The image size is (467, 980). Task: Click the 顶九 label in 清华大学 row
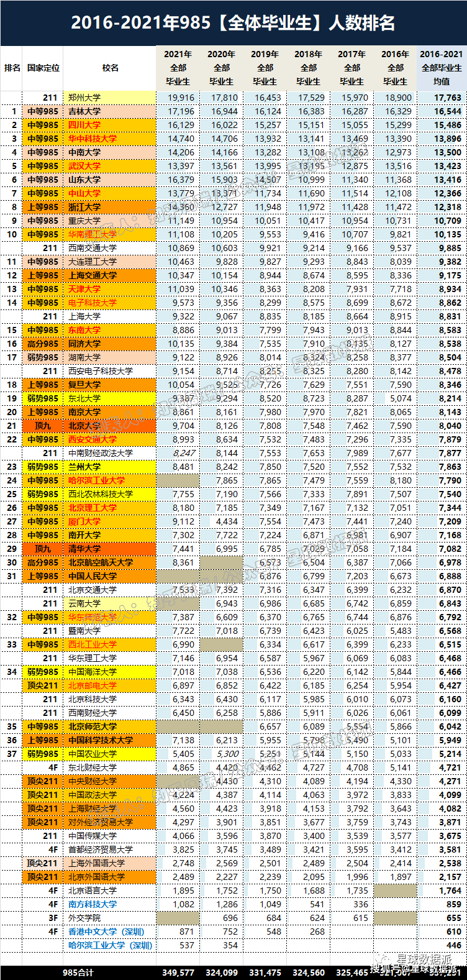pos(43,549)
